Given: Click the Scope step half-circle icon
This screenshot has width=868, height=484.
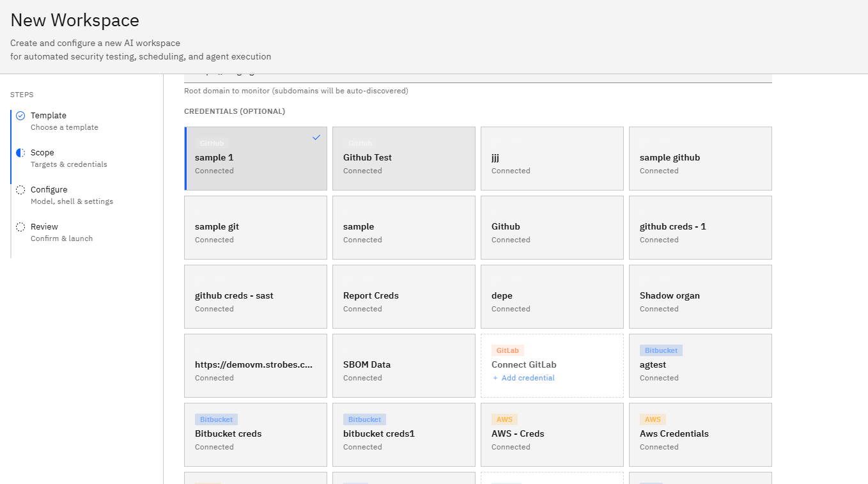Looking at the screenshot, I should click(20, 153).
